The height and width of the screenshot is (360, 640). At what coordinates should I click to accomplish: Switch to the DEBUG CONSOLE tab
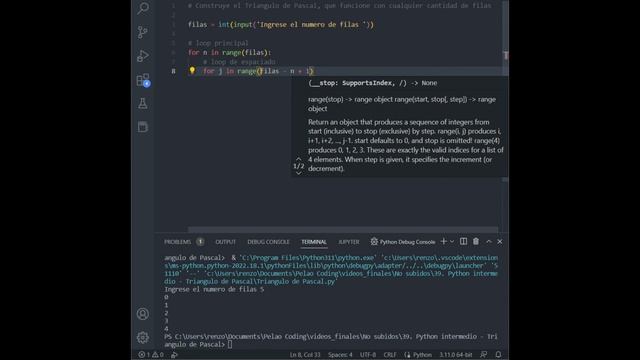pyautogui.click(x=268, y=242)
